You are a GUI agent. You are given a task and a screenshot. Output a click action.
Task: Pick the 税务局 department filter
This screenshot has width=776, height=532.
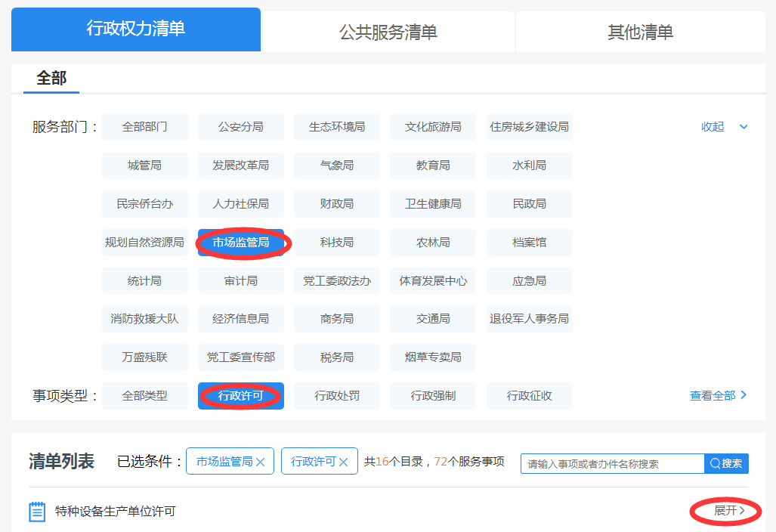click(337, 357)
